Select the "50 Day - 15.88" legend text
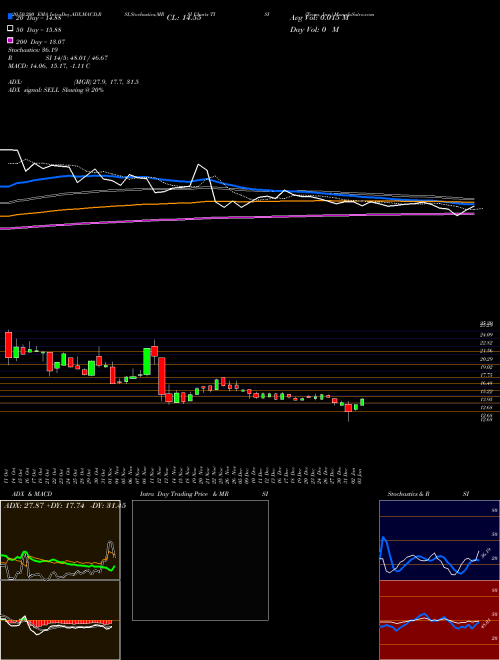The height and width of the screenshot is (660, 500). [39, 30]
